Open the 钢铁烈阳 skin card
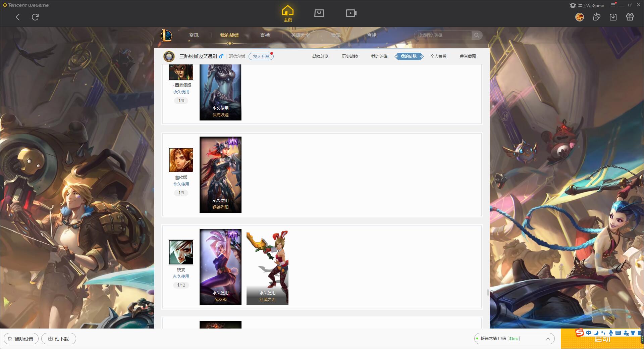The height and width of the screenshot is (349, 644). (220, 174)
